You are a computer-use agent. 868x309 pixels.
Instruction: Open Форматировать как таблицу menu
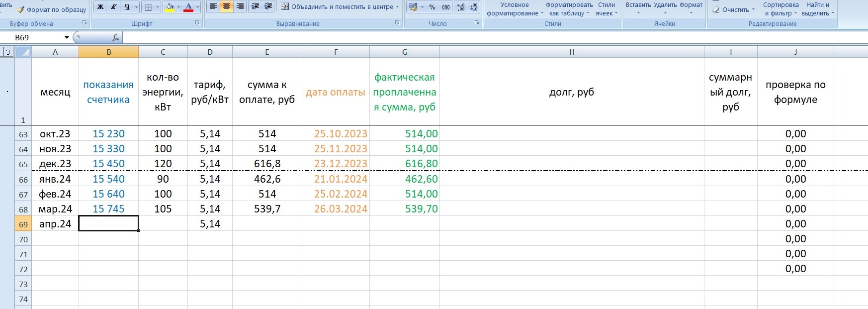pyautogui.click(x=569, y=9)
